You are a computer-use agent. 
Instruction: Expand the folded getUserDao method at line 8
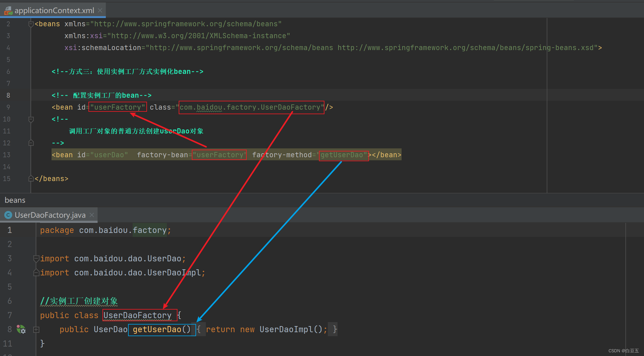click(x=36, y=329)
